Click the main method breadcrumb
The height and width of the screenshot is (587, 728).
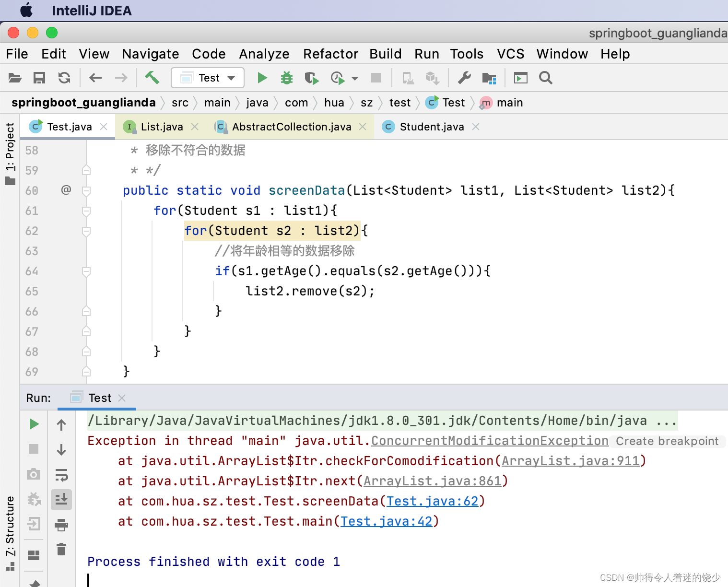pyautogui.click(x=502, y=103)
